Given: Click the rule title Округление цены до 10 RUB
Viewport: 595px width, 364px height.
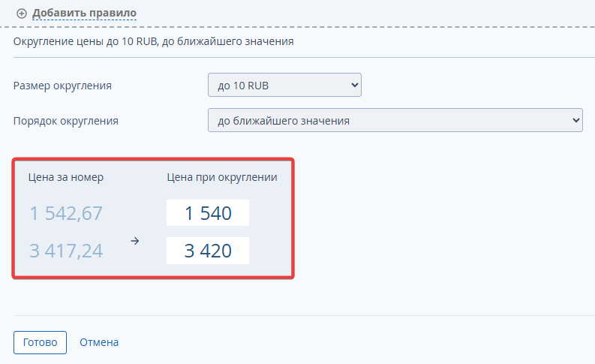Looking at the screenshot, I should click(x=85, y=41).
